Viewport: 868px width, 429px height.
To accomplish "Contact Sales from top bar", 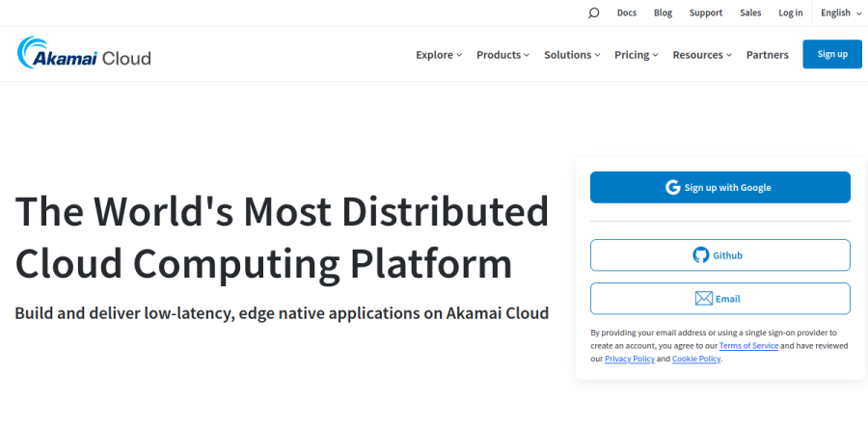I will [x=750, y=13].
